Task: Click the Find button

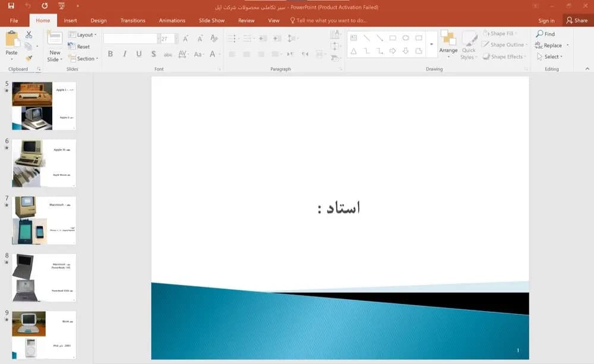Action: pyautogui.click(x=545, y=34)
